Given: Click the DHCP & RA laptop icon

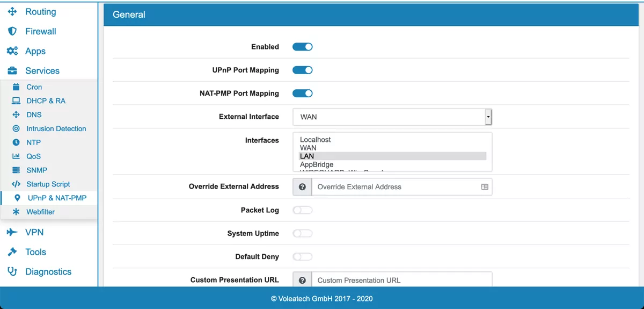Looking at the screenshot, I should coord(16,101).
